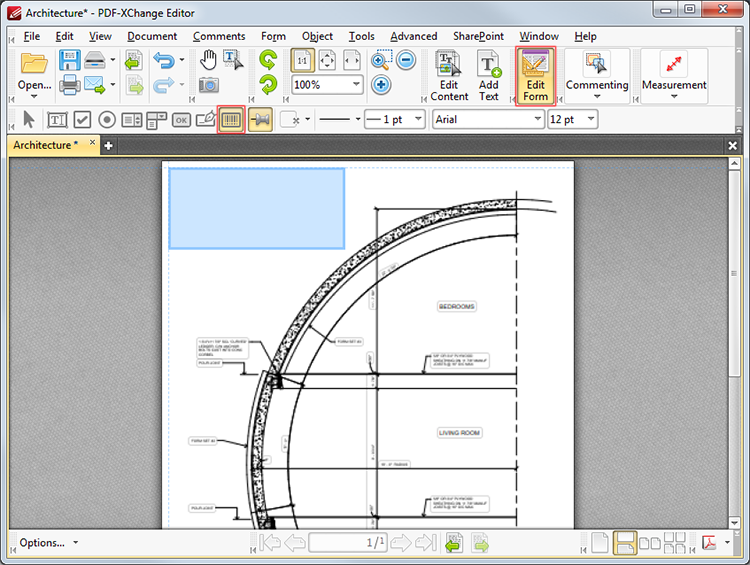Click the scroll down arrow
The height and width of the screenshot is (565, 750).
coord(734,522)
